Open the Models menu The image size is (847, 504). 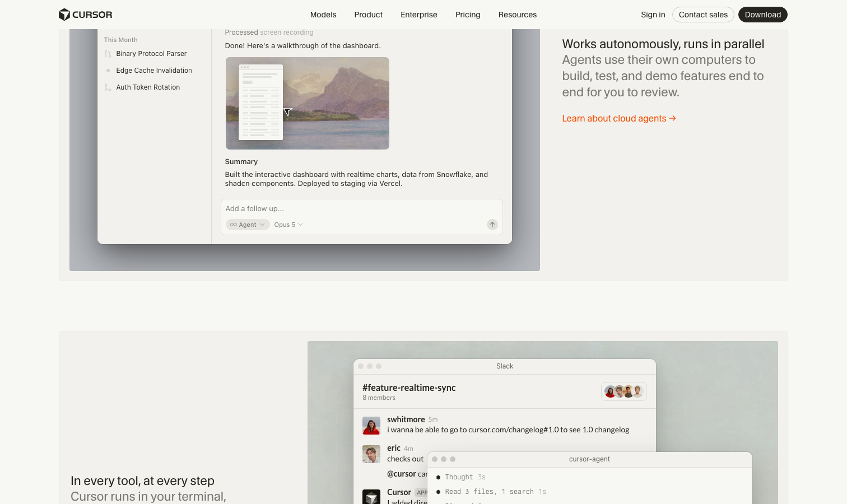tap(323, 15)
